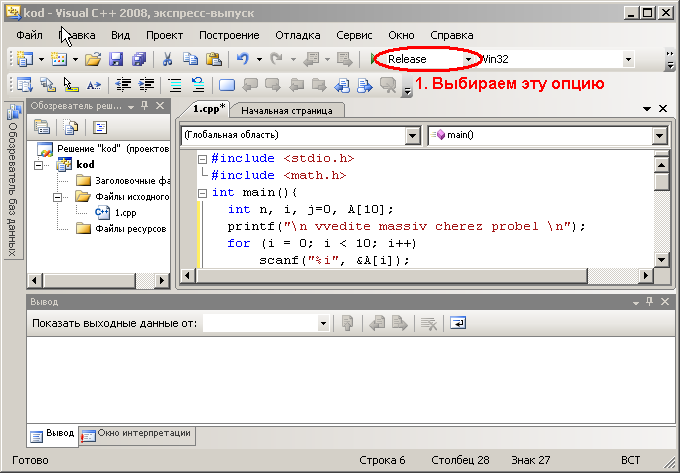Open the Undo history dropdown arrow
Viewport: 680px width, 473px height.
(x=259, y=59)
